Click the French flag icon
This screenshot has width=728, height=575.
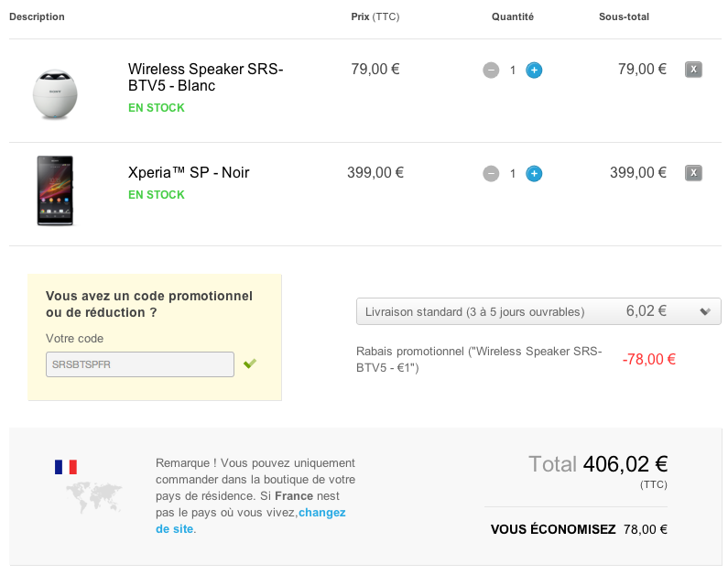66,467
